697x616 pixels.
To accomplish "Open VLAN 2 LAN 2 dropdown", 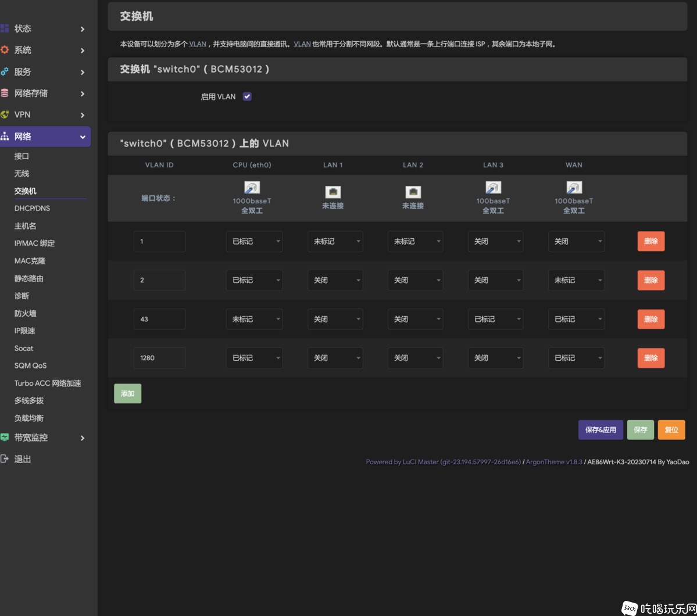I will pos(415,280).
